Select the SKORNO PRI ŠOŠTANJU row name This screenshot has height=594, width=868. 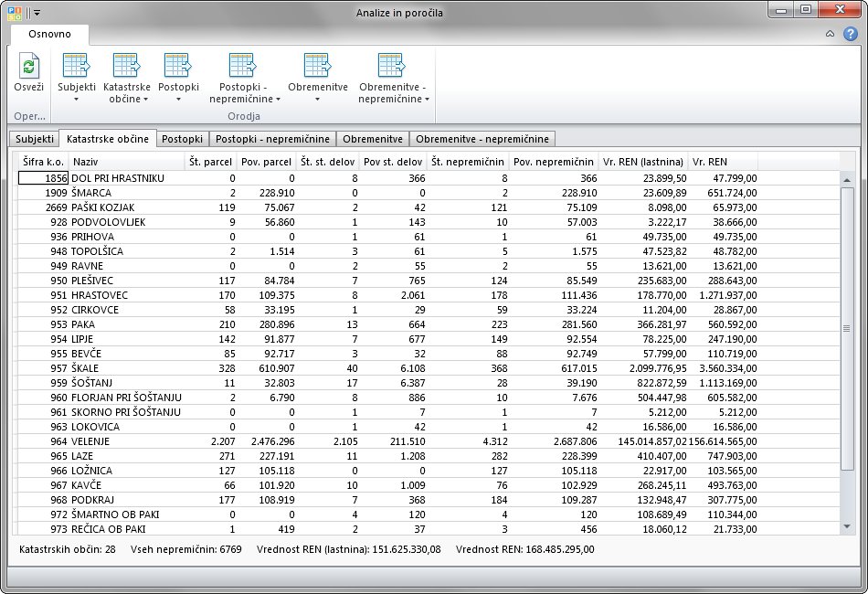tap(126, 412)
